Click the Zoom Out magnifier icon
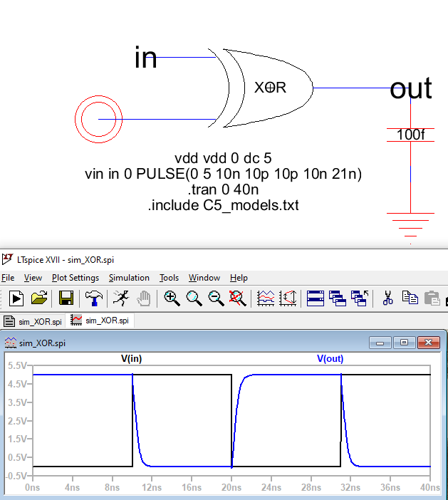448x500 pixels. point(217,298)
